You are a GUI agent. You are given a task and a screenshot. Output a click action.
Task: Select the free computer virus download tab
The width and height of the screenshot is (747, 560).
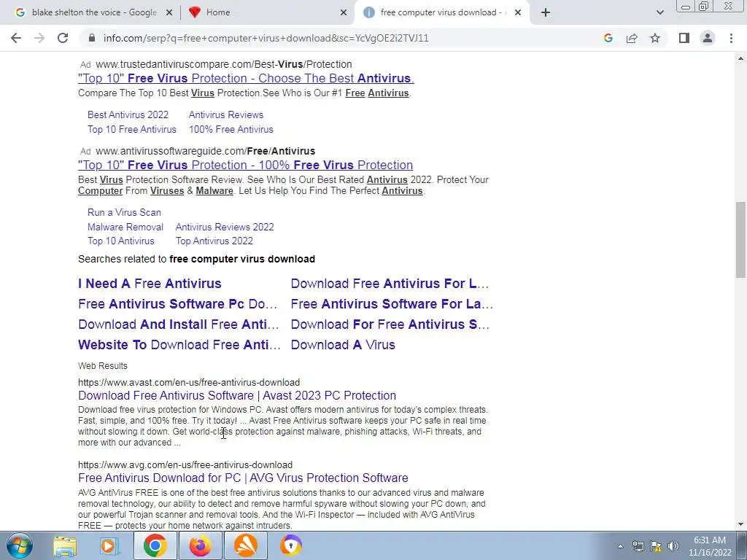(441, 12)
